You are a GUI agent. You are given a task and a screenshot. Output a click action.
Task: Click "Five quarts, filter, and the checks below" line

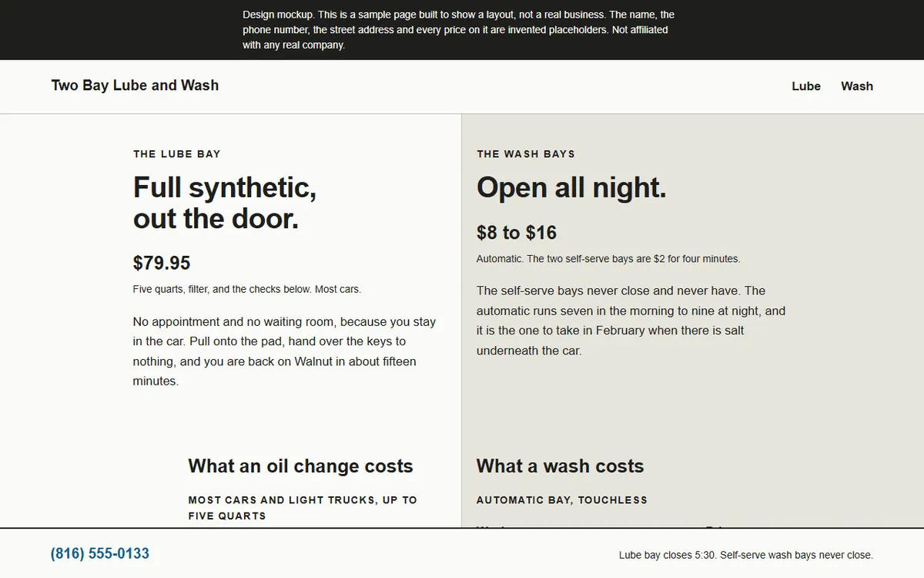[x=247, y=290]
